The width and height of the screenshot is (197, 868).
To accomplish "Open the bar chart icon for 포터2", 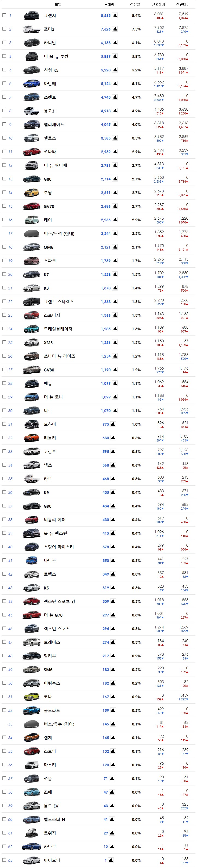I will [115, 29].
